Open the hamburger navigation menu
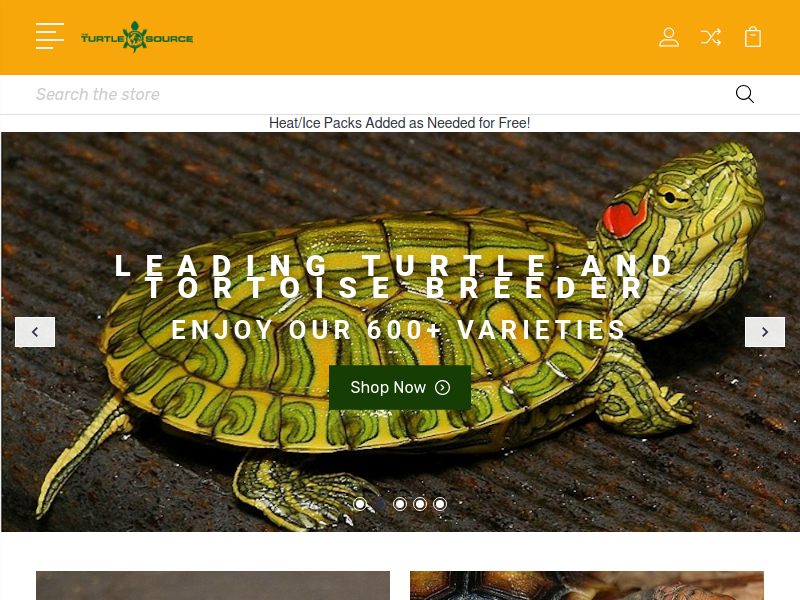800x600 pixels. (50, 36)
